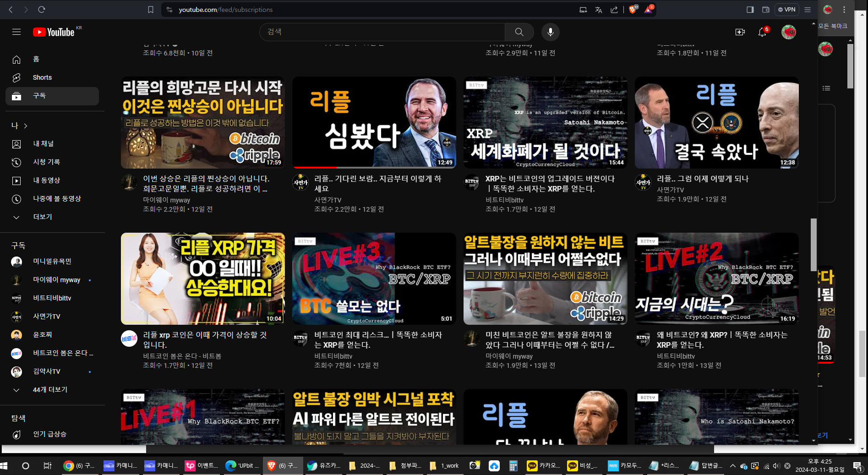
Task: Open the taskbar clock 오후 4:25
Action: point(820,465)
